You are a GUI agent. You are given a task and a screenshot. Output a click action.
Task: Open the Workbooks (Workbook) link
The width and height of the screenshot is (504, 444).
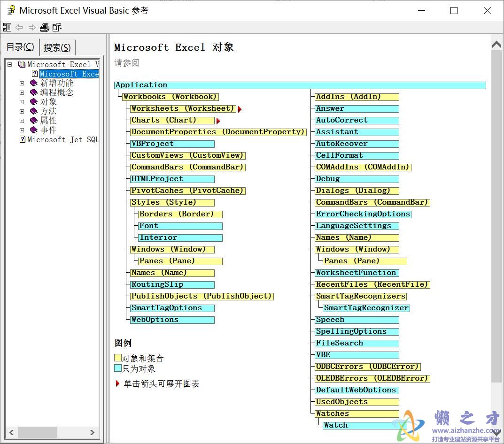[171, 97]
